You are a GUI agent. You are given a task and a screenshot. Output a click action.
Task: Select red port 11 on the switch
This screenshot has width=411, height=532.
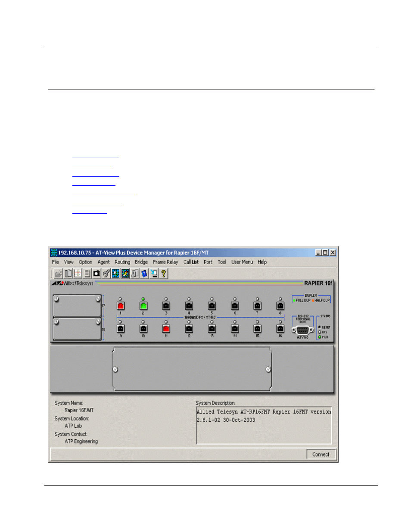(x=166, y=329)
